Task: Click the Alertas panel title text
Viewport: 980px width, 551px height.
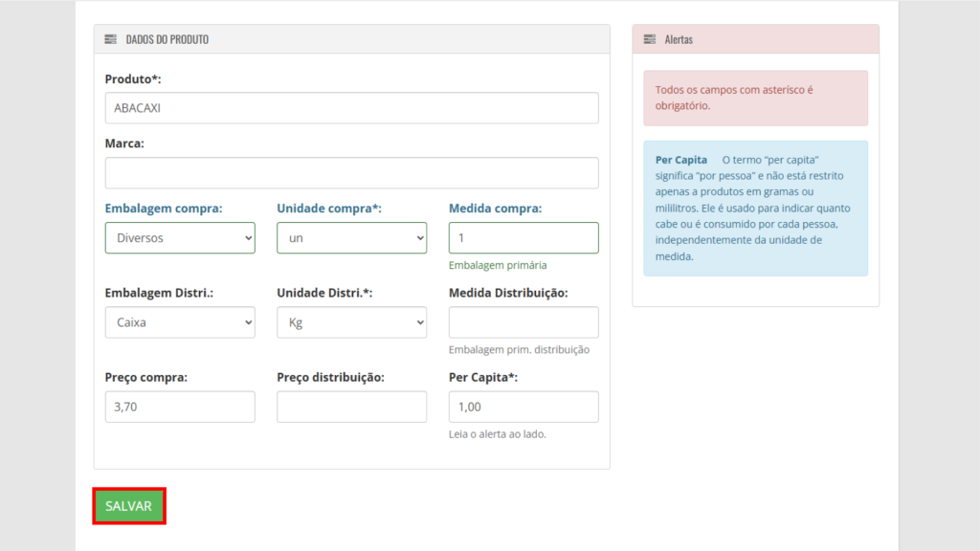Action: pyautogui.click(x=679, y=39)
